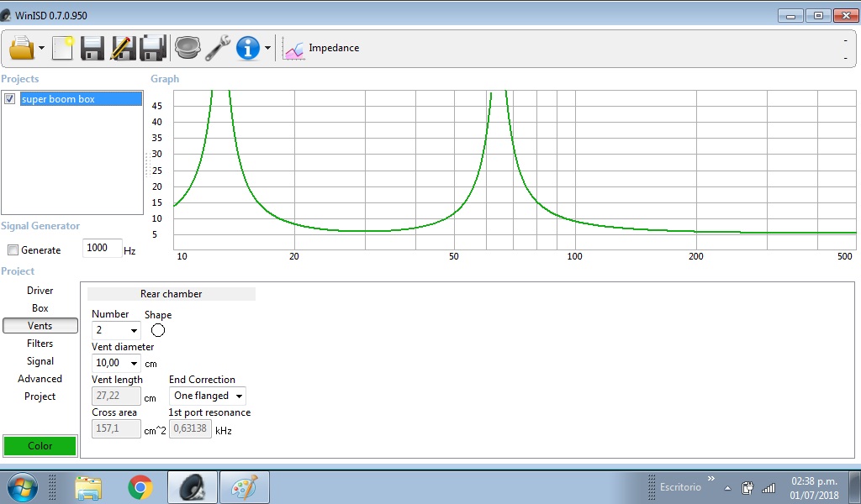Select super boom box project entry
Viewport: 861px width, 504px height.
click(81, 99)
